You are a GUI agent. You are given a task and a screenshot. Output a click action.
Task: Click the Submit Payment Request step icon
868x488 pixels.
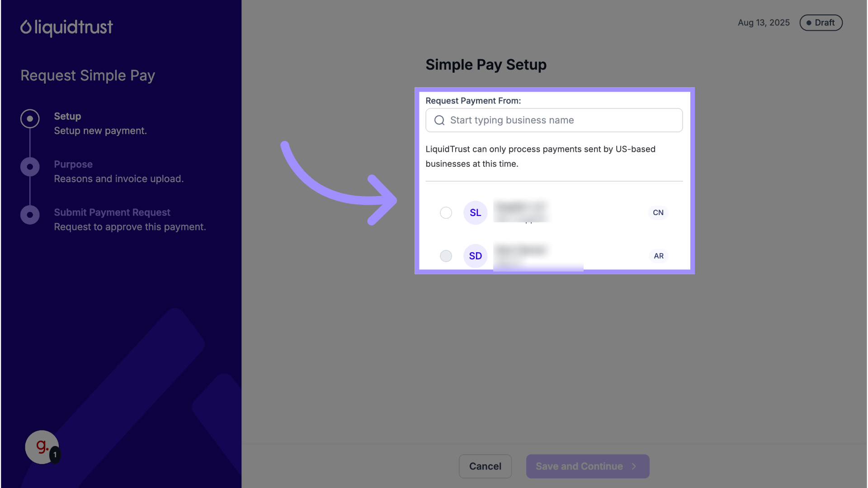30,215
